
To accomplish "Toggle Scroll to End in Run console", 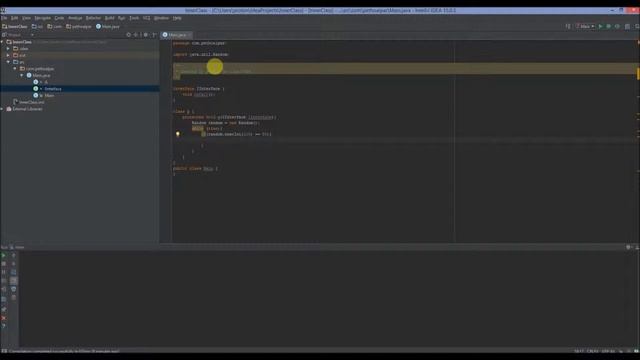I will (x=13, y=281).
